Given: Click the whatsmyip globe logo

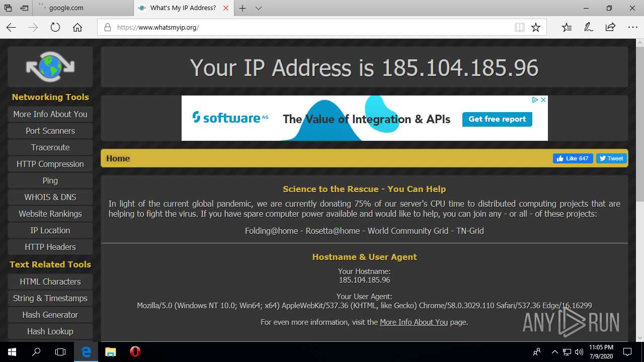Looking at the screenshot, I should click(50, 66).
